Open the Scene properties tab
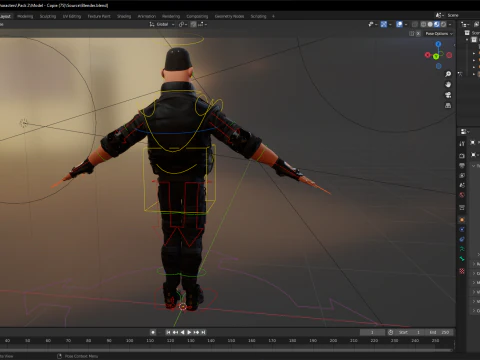Screen dimensions: 480x360 462,185
